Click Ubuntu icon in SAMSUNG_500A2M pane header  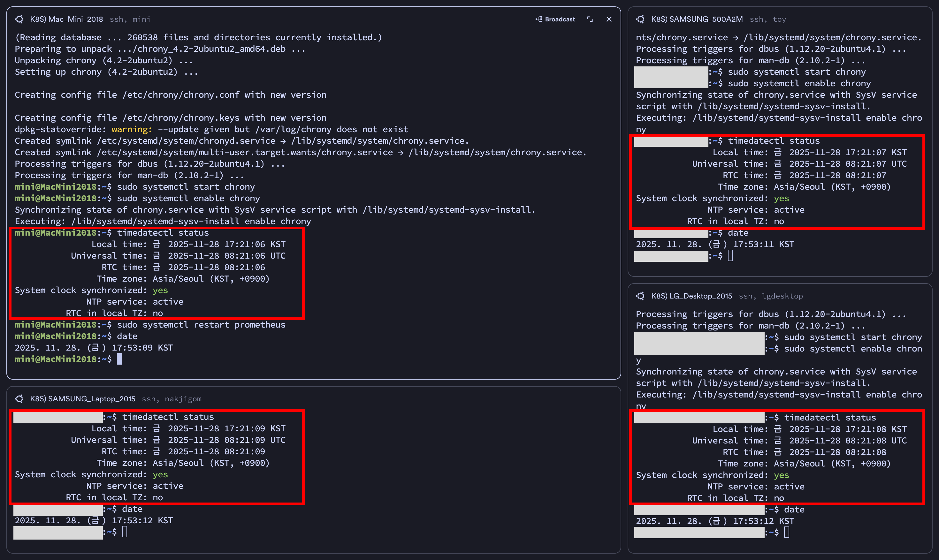click(x=640, y=19)
